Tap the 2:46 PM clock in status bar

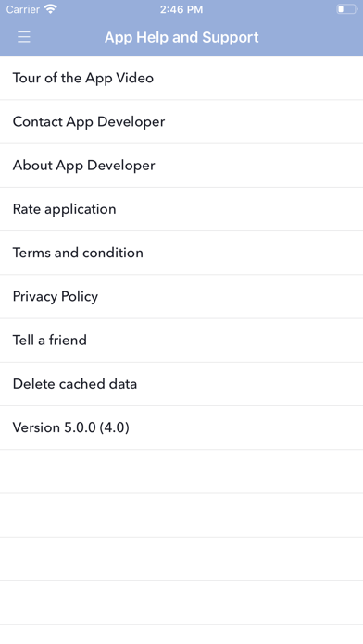[x=181, y=9]
